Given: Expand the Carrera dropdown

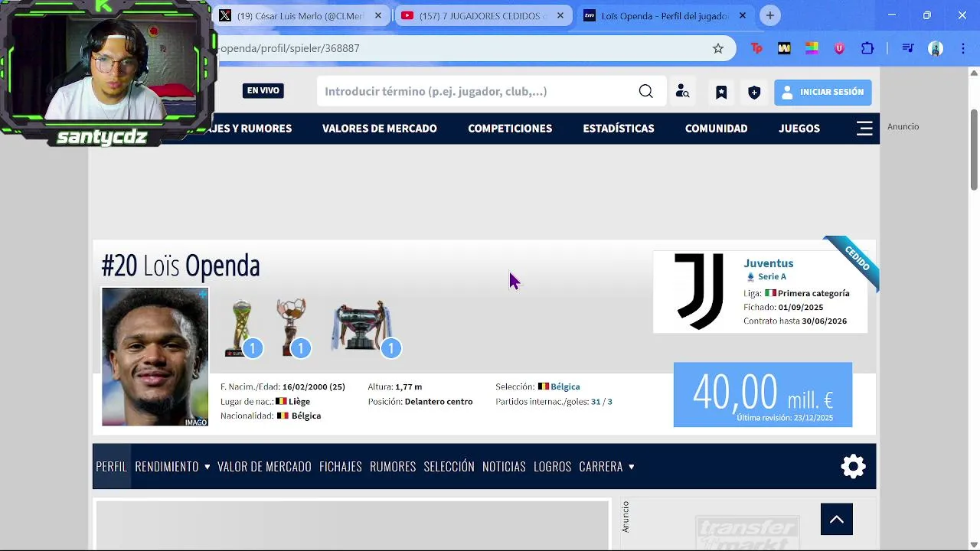Looking at the screenshot, I should tap(606, 467).
